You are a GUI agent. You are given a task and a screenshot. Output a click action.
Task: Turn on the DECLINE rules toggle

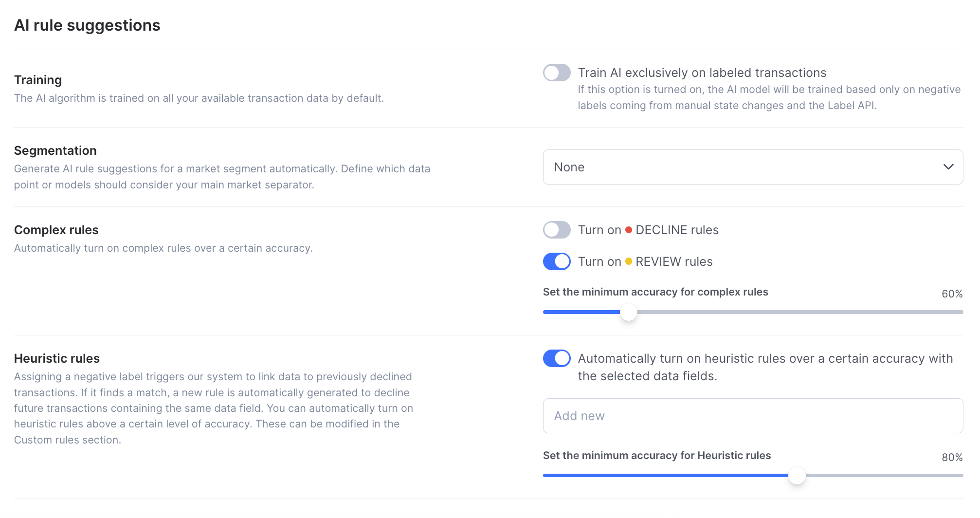point(556,230)
